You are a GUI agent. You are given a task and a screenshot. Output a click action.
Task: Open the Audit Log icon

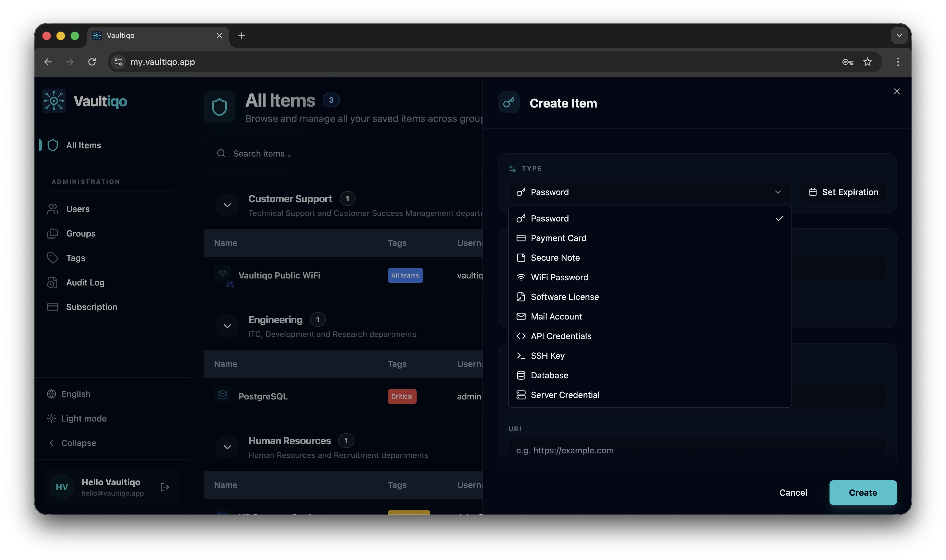click(52, 283)
